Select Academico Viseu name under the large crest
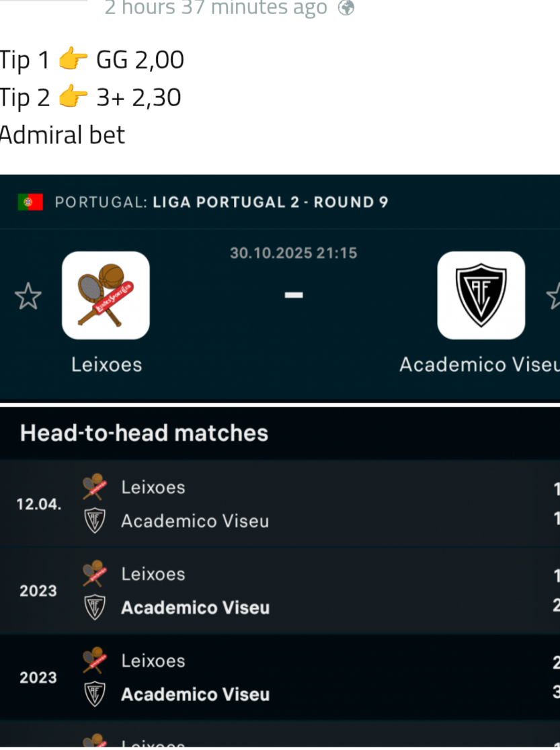Image resolution: width=560 pixels, height=750 pixels. coord(479,364)
